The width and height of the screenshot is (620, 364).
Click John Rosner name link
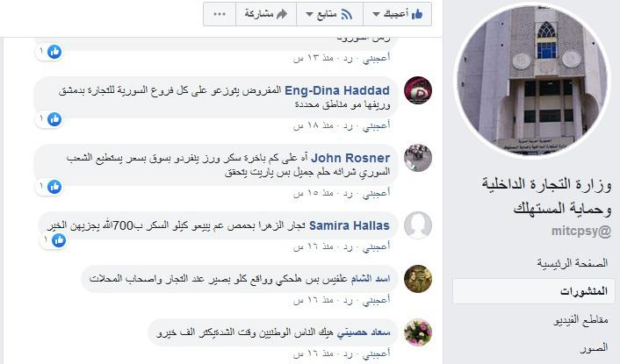coord(350,158)
